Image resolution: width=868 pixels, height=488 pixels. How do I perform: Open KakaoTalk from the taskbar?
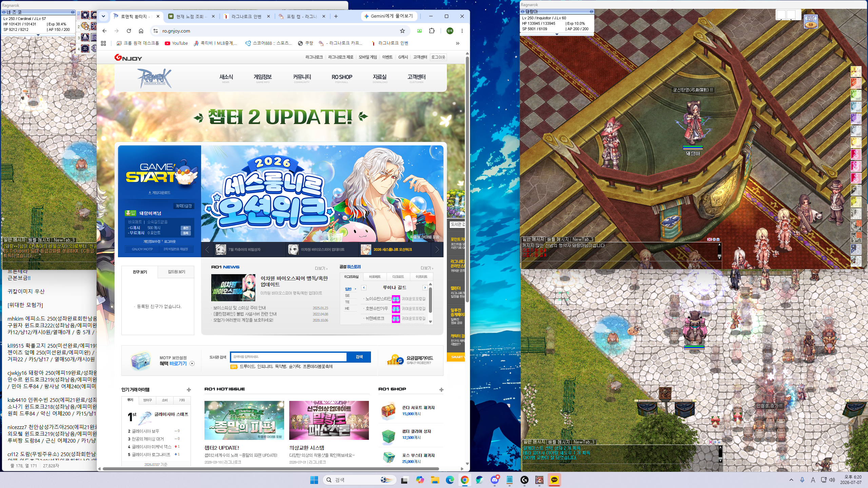coord(554,480)
